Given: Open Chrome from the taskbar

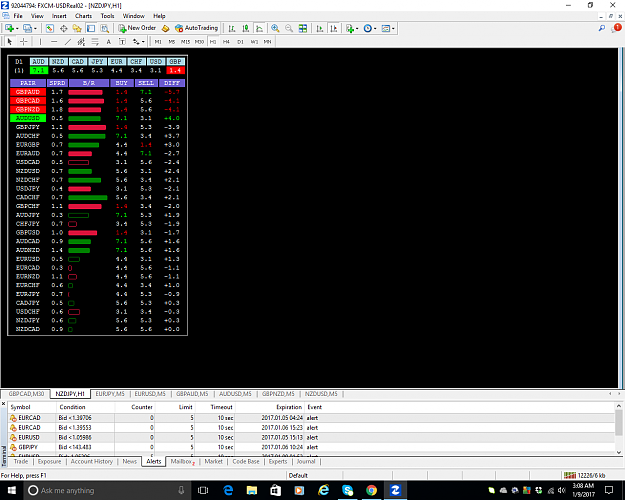Looking at the screenshot, I should tap(371, 490).
